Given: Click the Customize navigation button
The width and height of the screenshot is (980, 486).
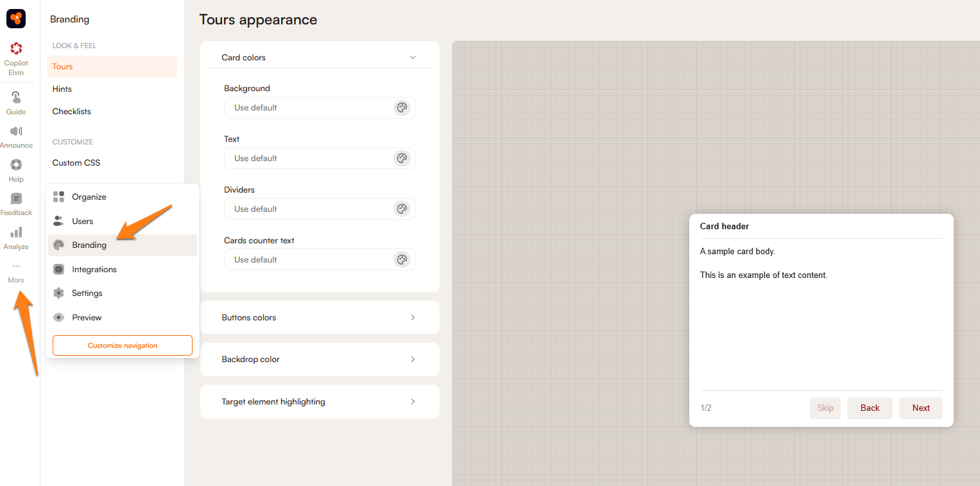Looking at the screenshot, I should [123, 345].
